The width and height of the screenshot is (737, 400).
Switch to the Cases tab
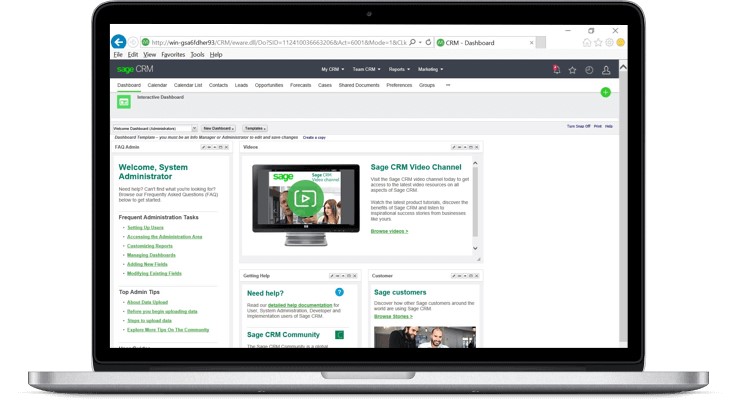325,85
